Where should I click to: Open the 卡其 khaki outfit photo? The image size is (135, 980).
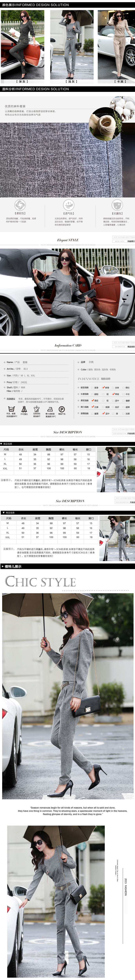pos(116,44)
